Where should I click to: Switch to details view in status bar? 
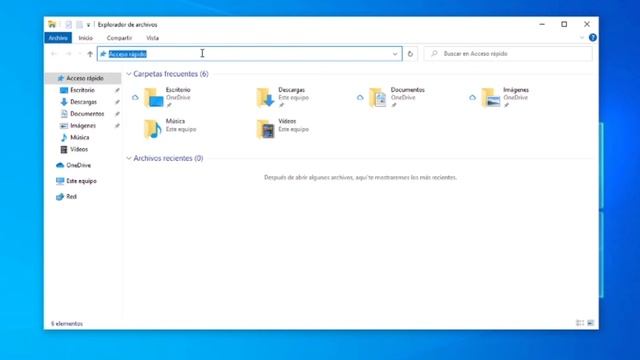point(580,323)
